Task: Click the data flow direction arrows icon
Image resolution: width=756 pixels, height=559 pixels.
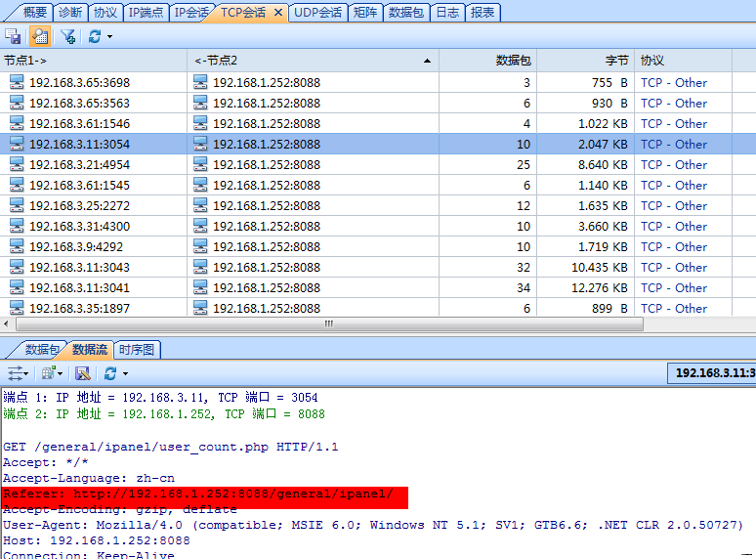Action: click(15, 373)
